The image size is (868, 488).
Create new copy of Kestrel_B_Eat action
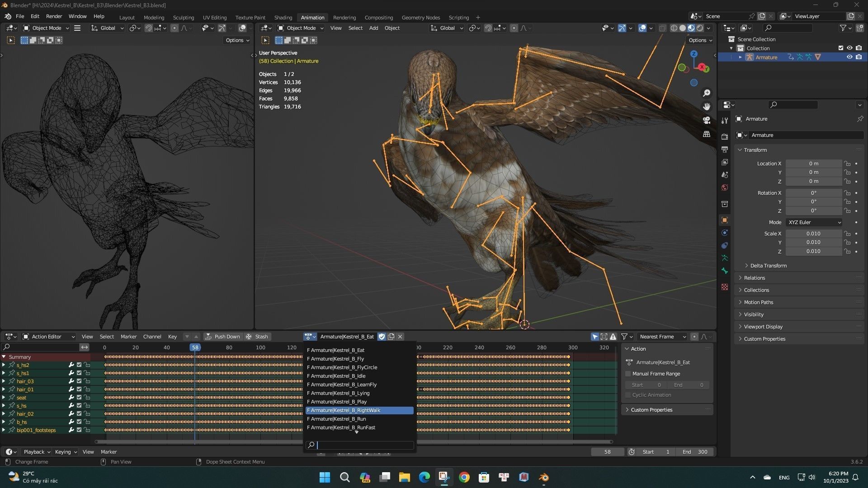pyautogui.click(x=391, y=337)
